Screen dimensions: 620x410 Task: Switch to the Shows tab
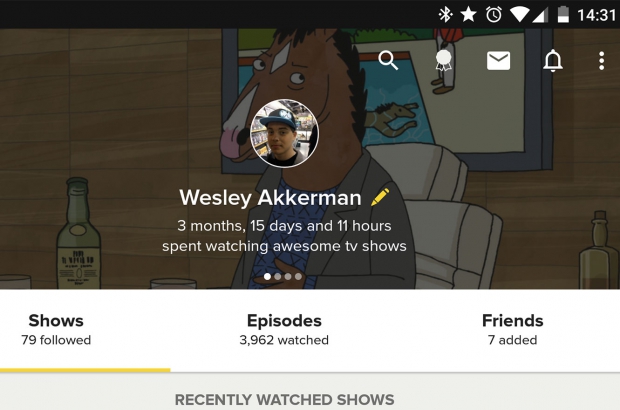tap(56, 329)
